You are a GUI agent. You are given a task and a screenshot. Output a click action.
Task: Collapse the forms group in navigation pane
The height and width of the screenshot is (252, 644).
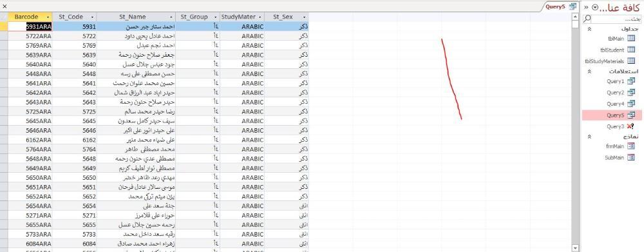click(589, 137)
